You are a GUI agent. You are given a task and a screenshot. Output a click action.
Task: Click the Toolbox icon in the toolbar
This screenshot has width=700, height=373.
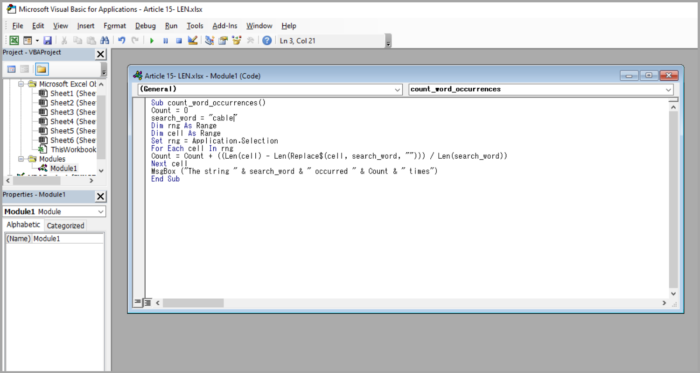click(250, 41)
